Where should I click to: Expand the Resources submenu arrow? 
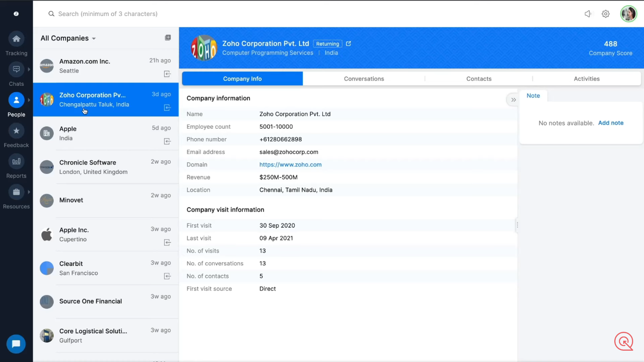click(29, 192)
